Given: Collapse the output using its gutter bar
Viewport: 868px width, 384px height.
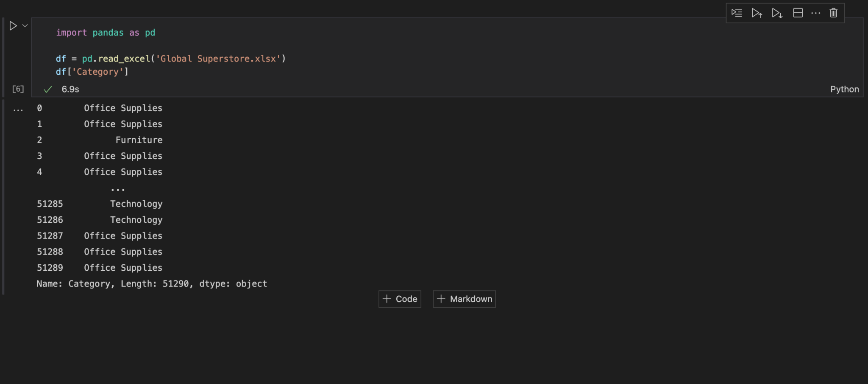Looking at the screenshot, I should click(3, 195).
